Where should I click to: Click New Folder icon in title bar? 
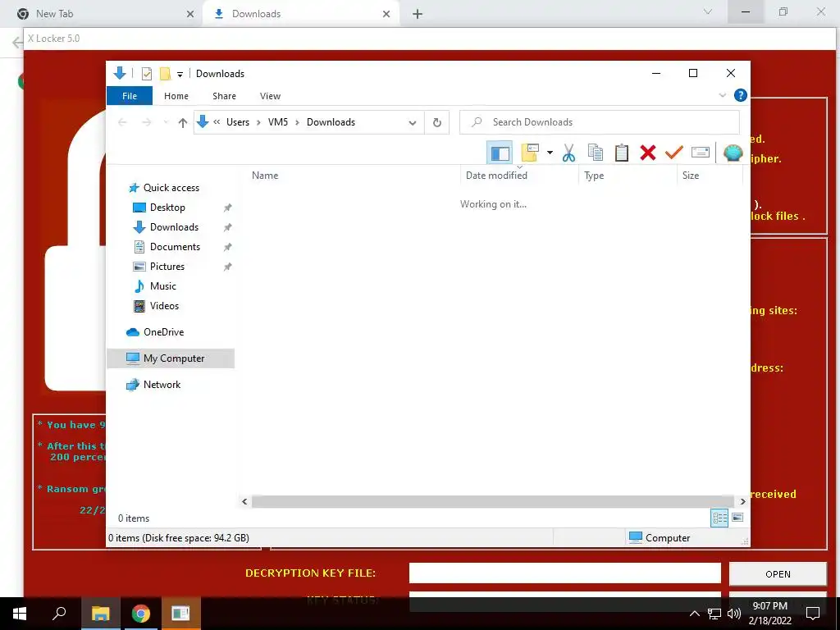pos(165,73)
